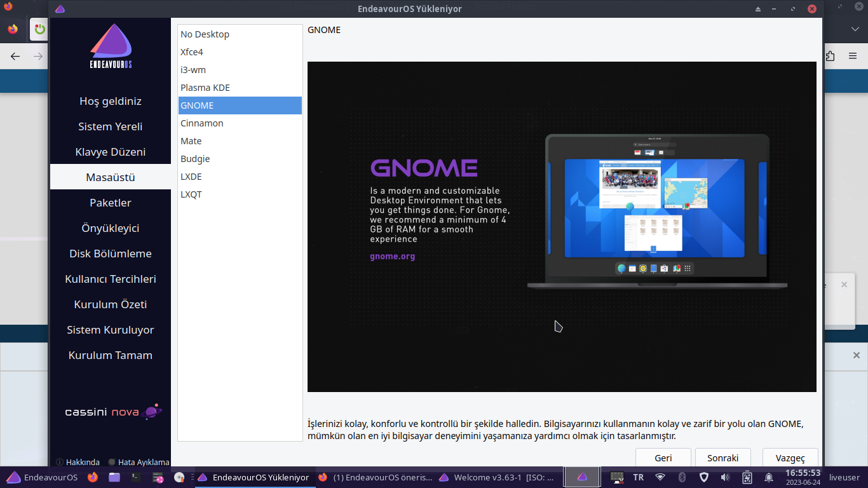Open the Firefox extensions puzzle icon

[x=830, y=57]
